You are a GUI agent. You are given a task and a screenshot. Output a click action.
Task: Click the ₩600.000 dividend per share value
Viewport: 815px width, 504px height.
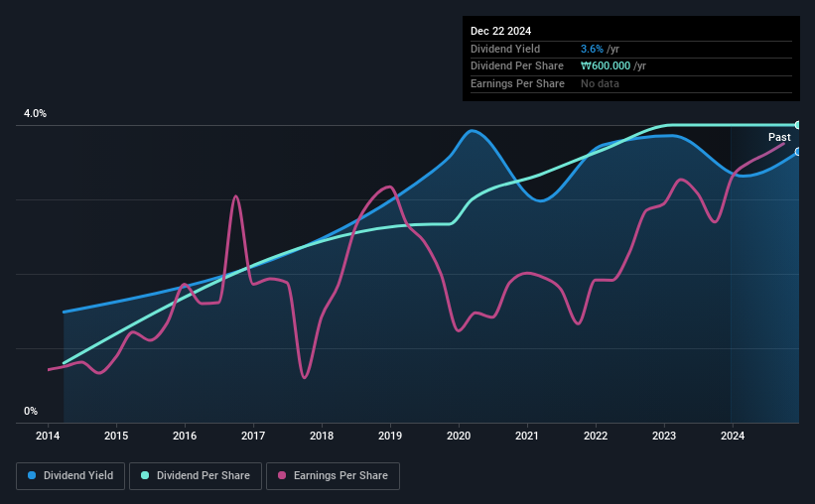[606, 66]
